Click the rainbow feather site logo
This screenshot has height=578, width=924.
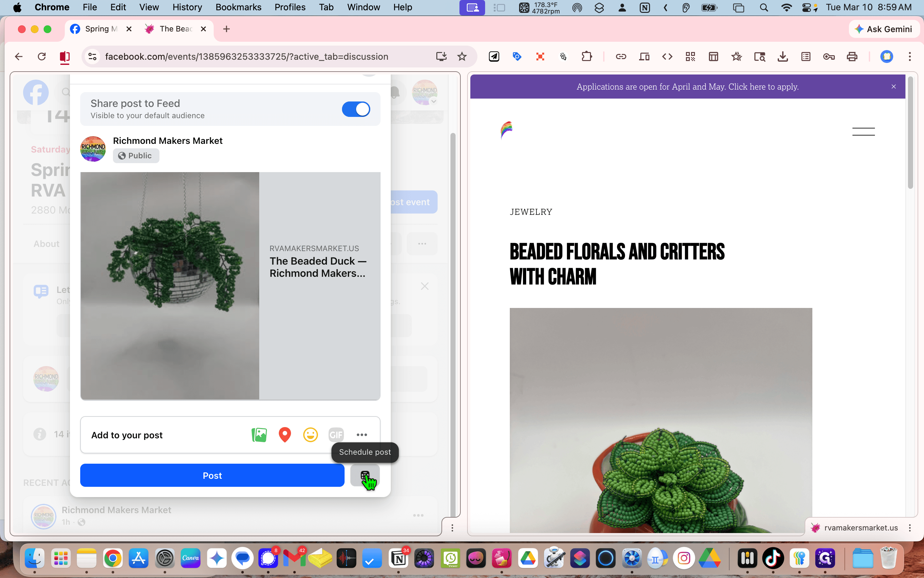click(x=507, y=130)
